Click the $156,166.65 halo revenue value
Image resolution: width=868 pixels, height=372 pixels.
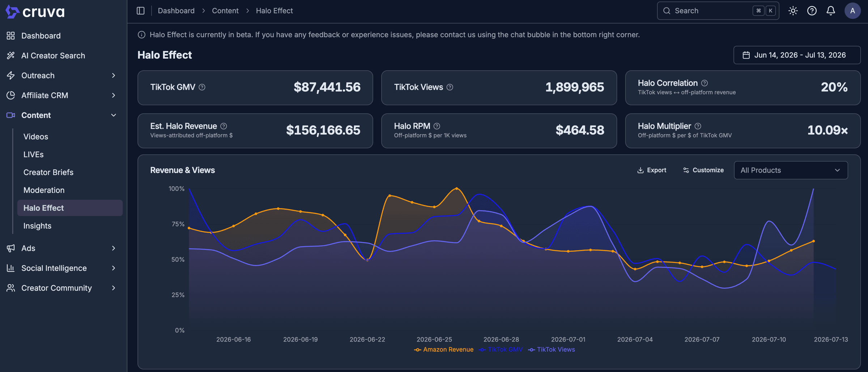(323, 130)
